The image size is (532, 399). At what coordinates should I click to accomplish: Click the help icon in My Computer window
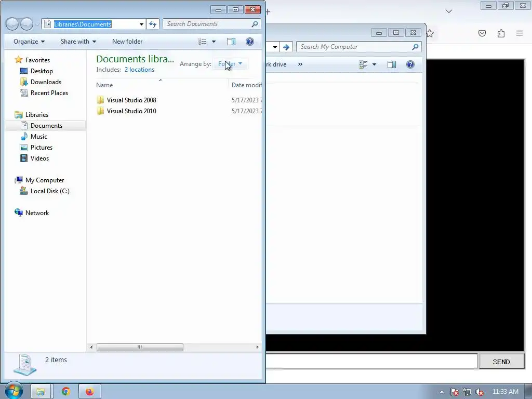coord(410,64)
